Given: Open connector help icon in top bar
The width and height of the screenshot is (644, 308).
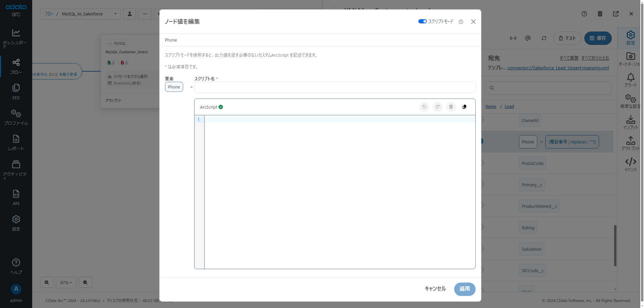Looking at the screenshot, I should coord(584,14).
